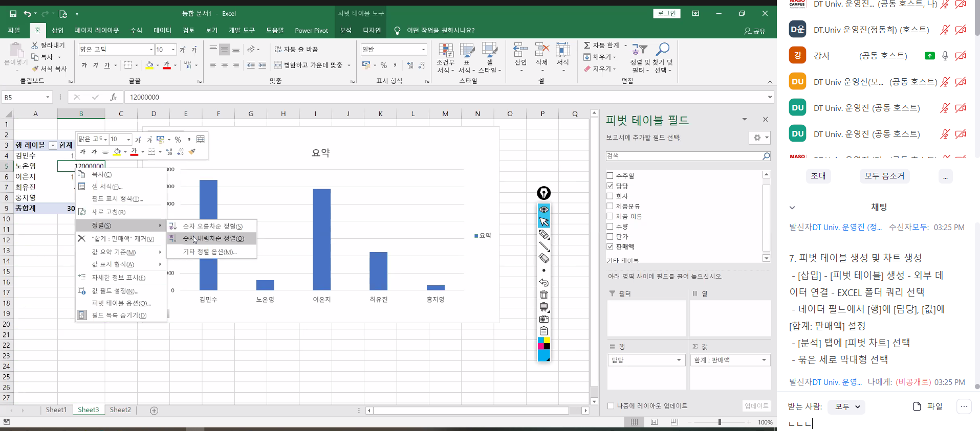
Task: Select the eraser tool in annotation toolbar
Action: point(543,258)
